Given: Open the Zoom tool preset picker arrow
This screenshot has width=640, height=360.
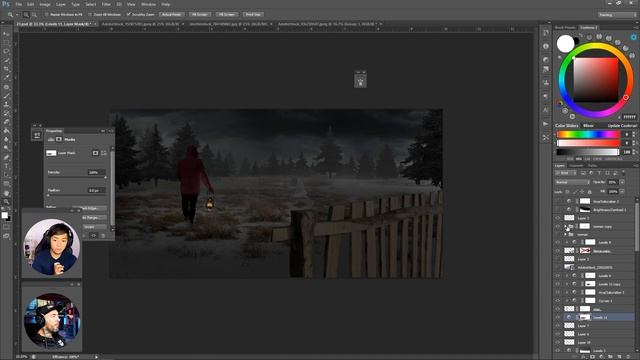Looking at the screenshot, I should click(17, 15).
